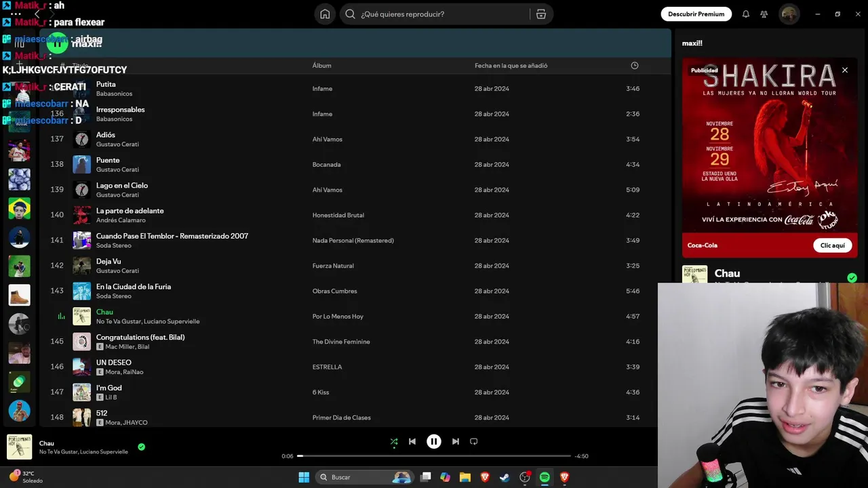Open the boot cover playlist in sidebar
This screenshot has width=868, height=488.
click(19, 295)
